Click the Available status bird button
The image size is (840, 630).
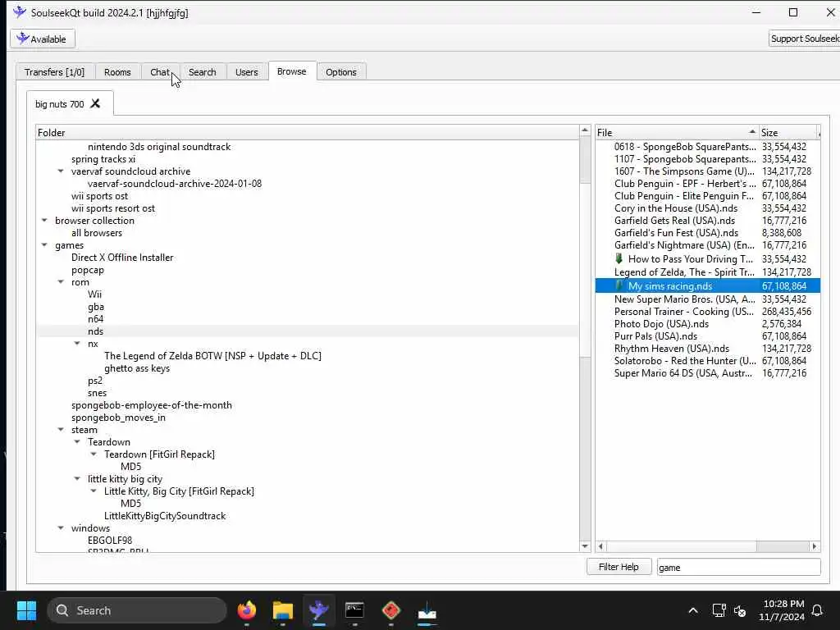tap(43, 39)
